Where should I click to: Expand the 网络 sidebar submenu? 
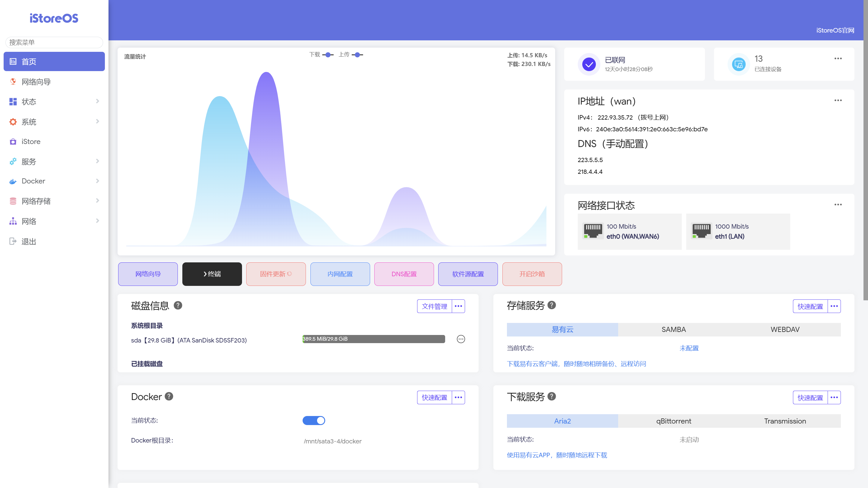[x=29, y=221]
